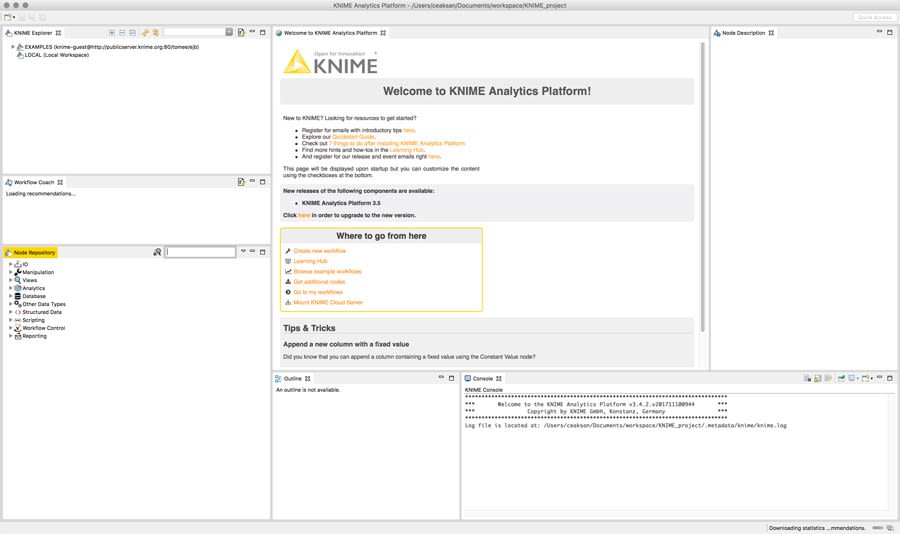Click the Analytics category icon

click(18, 288)
